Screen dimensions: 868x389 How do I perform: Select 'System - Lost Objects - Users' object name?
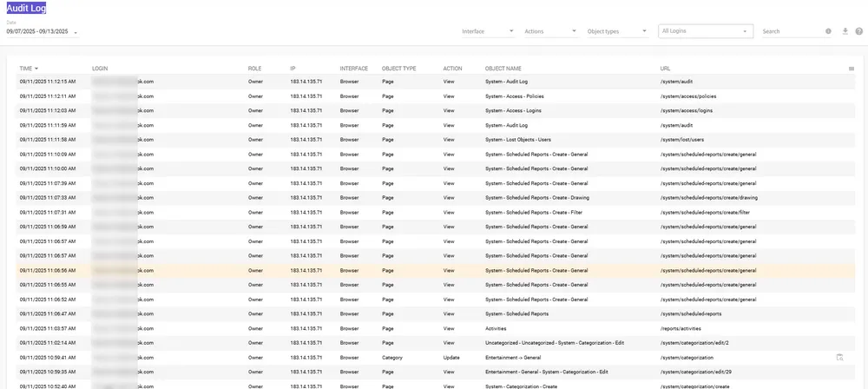click(517, 140)
